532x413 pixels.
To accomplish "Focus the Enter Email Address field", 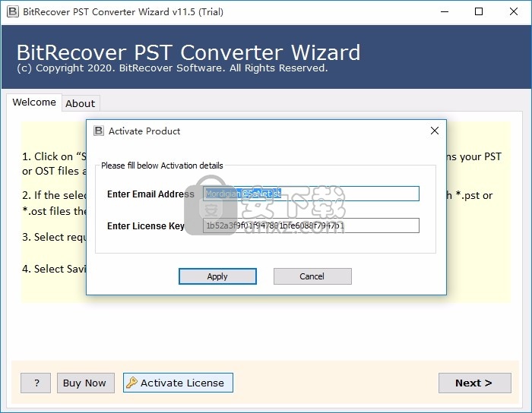I will click(x=311, y=194).
